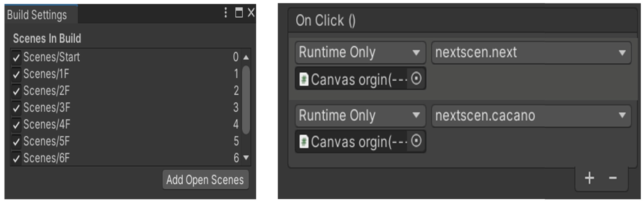Open the Build Settings kebab options menu
This screenshot has width=644, height=203.
point(225,13)
